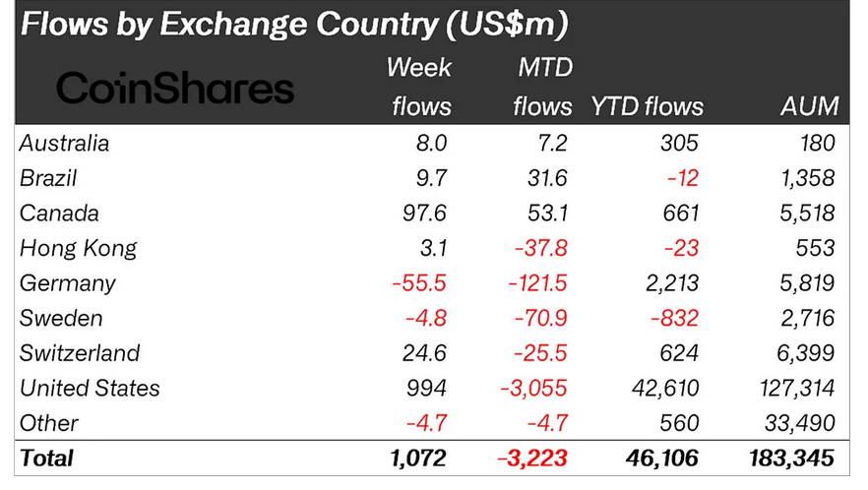The image size is (868, 490).
Task: Click the CoinShares logo
Action: click(175, 89)
